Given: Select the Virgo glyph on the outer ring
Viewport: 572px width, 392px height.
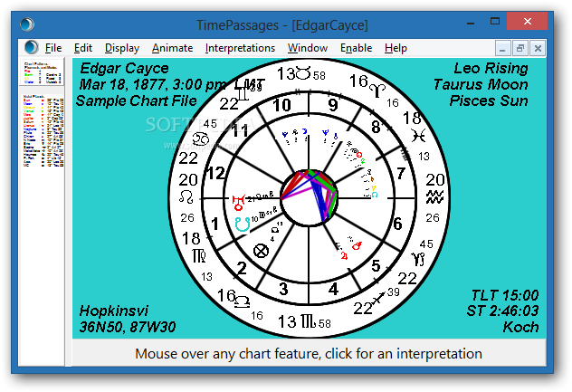Looking at the screenshot, I should click(x=199, y=256).
